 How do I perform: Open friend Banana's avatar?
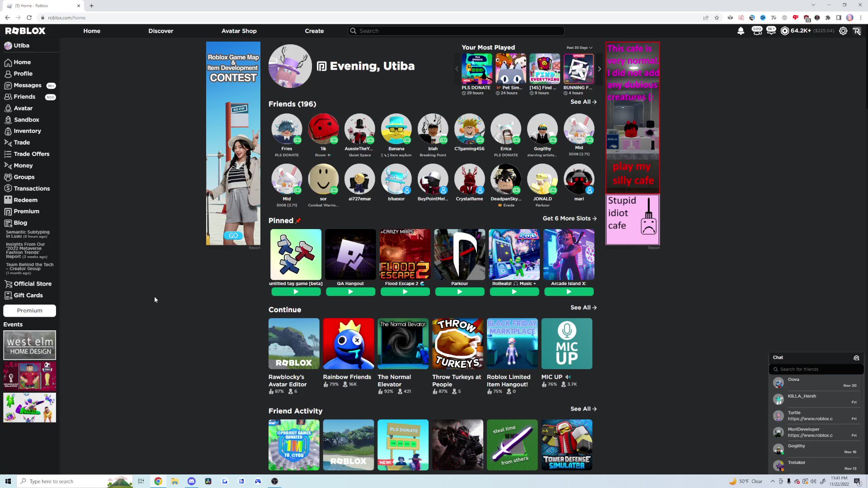[396, 129]
